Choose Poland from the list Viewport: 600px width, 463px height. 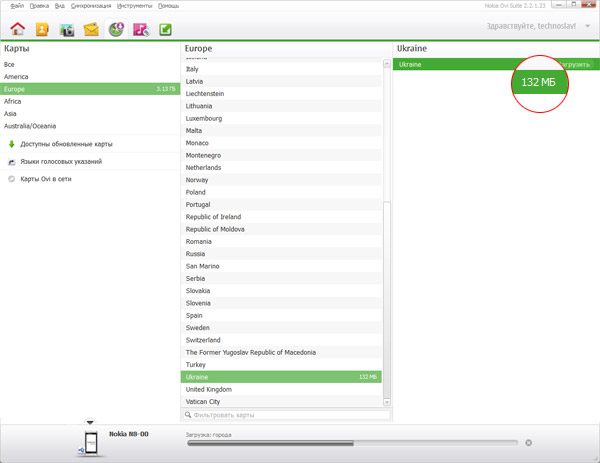281,192
